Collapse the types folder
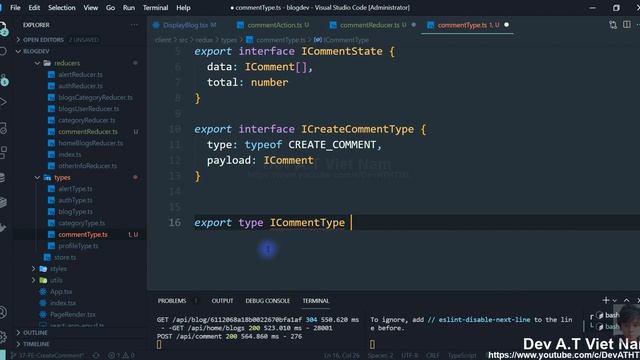 37,178
